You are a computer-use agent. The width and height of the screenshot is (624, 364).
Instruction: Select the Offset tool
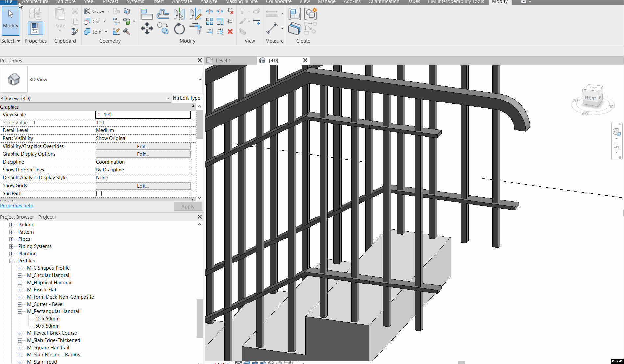(x=163, y=14)
